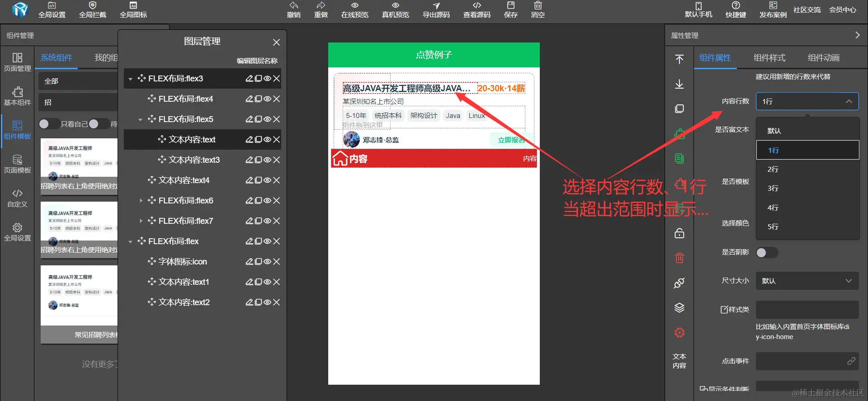The image size is (868, 401).
Task: Switch to the 组件样式 tab
Action: coord(769,57)
